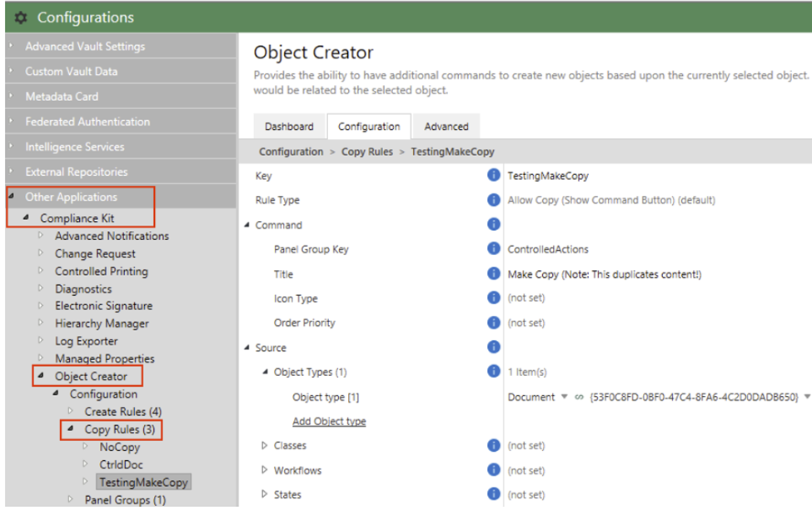Select NoCopy rule in tree

[x=120, y=447]
